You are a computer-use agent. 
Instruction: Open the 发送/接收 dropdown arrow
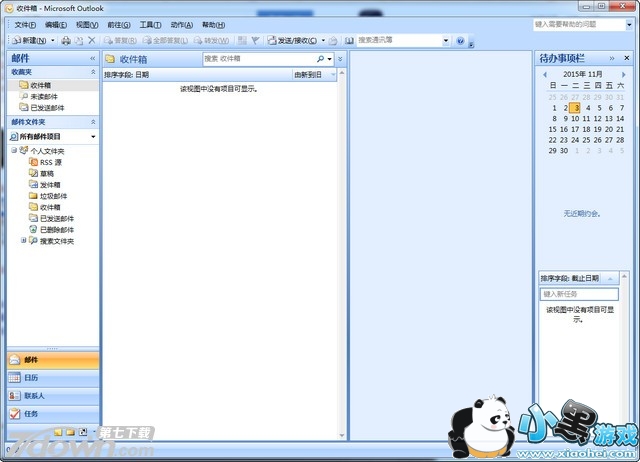click(x=323, y=40)
